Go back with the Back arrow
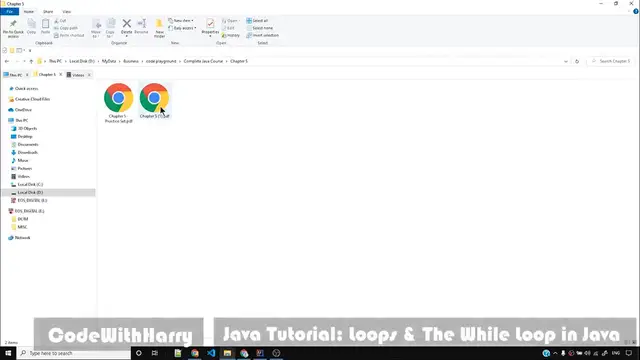This screenshot has height=360, width=640. click(7, 61)
